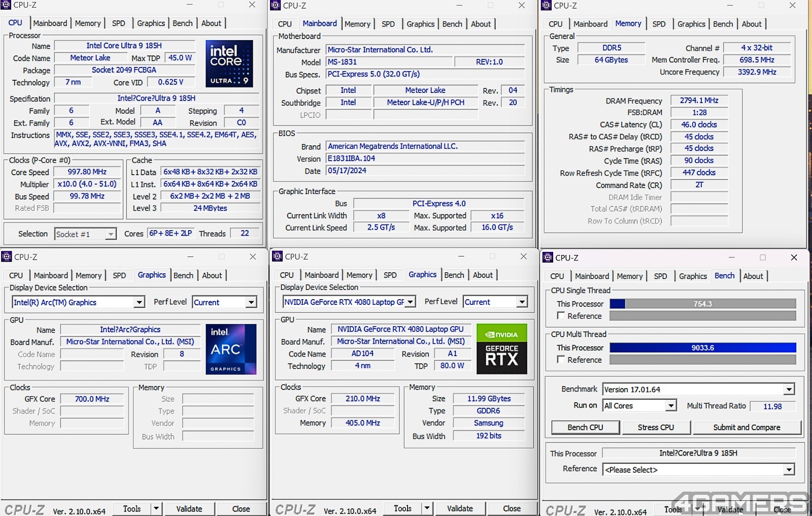The width and height of the screenshot is (812, 516).
Task: Click the processor Name field Intel Core Ultra 9 185H
Action: tap(124, 46)
